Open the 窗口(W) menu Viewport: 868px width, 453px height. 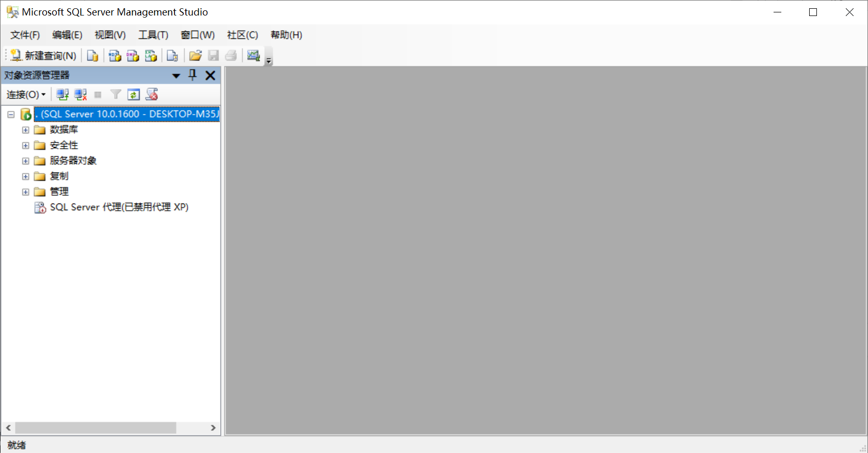point(198,35)
